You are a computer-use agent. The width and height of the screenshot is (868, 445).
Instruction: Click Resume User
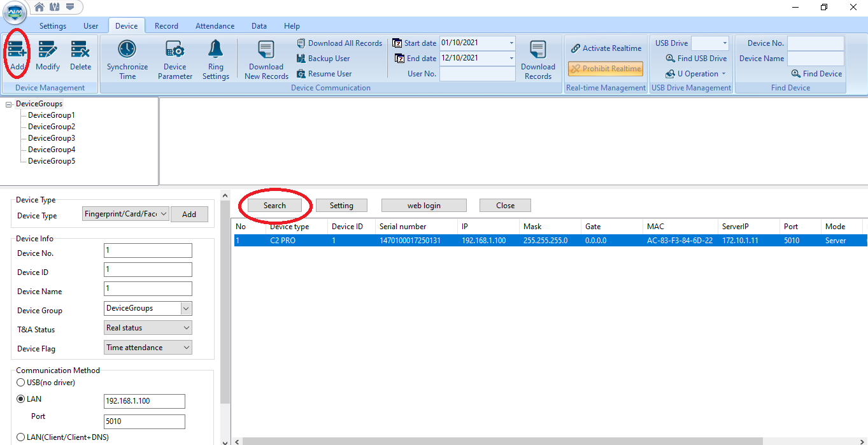324,74
